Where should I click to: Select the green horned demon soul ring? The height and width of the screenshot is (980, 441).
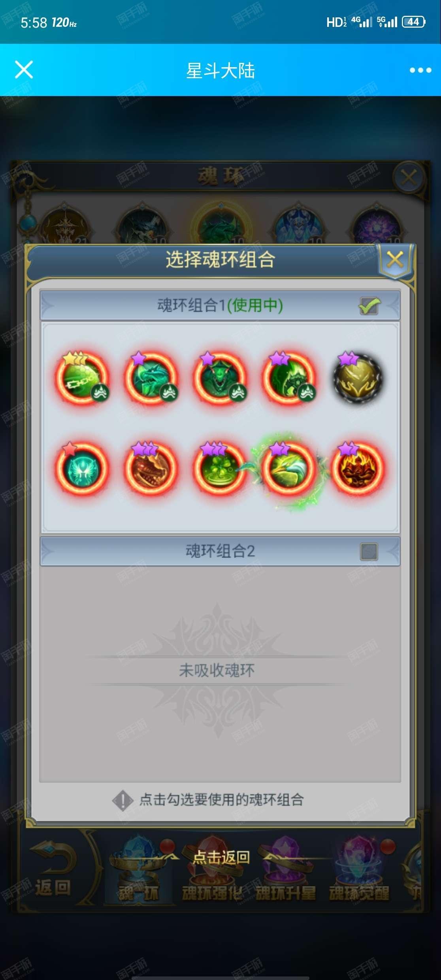click(220, 378)
